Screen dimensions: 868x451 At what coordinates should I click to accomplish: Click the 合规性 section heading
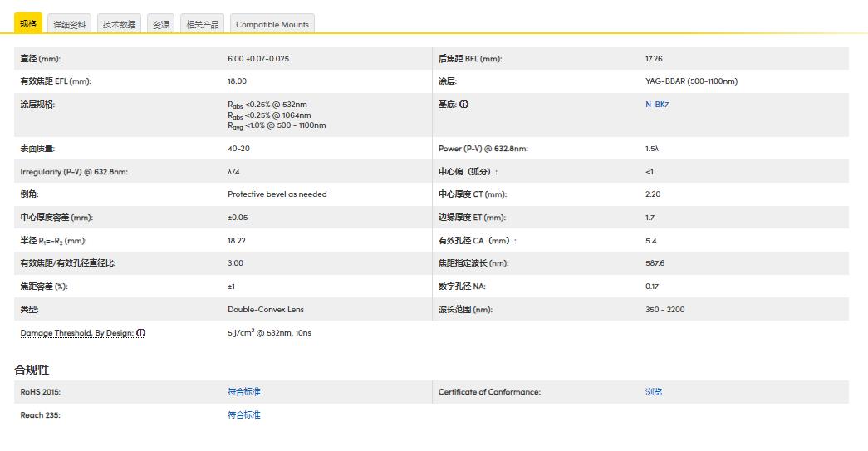click(x=32, y=370)
